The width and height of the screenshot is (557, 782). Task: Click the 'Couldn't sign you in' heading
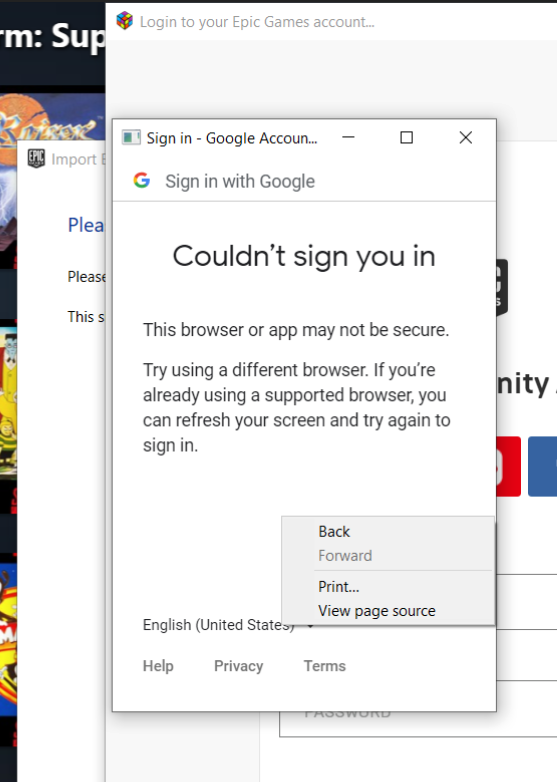click(x=304, y=256)
